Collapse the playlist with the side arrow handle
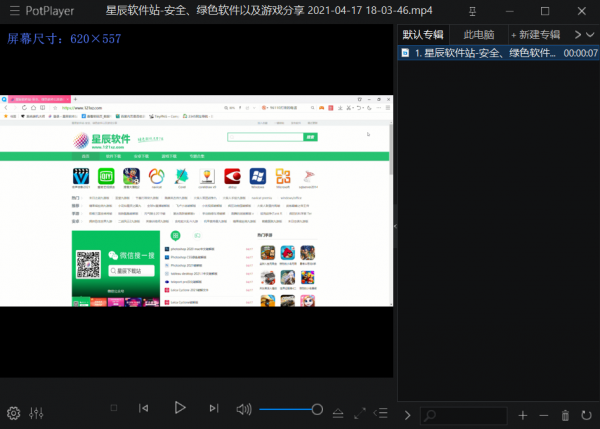 (395, 226)
